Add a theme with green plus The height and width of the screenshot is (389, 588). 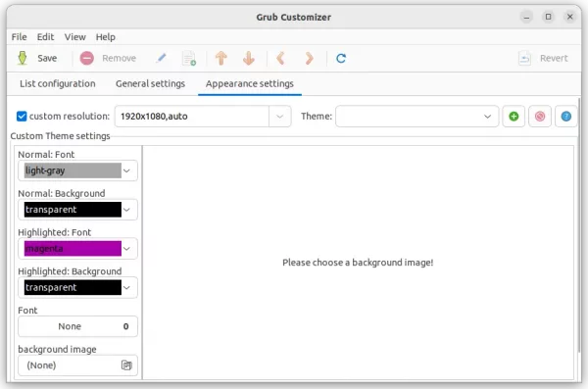point(514,117)
